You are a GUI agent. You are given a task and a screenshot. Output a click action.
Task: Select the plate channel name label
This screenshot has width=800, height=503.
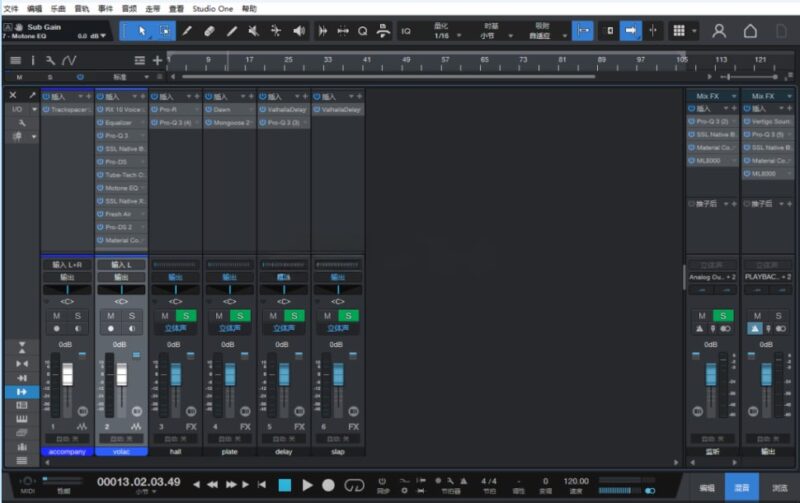pos(230,451)
